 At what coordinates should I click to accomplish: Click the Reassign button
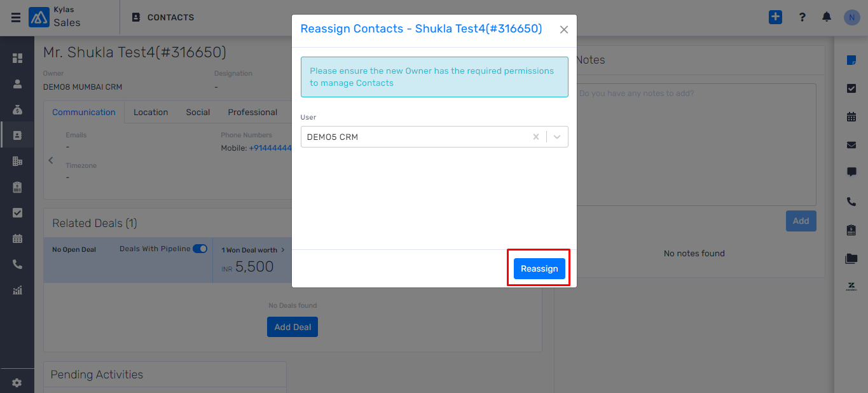pyautogui.click(x=539, y=268)
